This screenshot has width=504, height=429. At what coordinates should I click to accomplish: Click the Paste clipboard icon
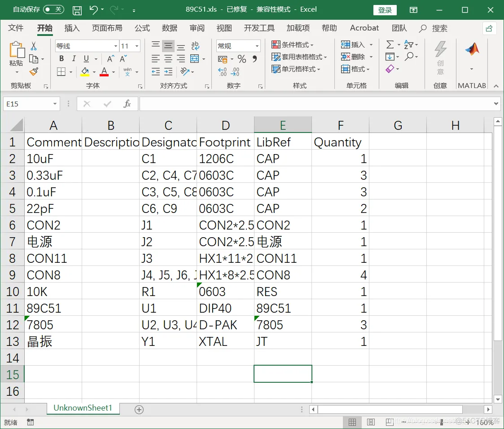pos(17,50)
